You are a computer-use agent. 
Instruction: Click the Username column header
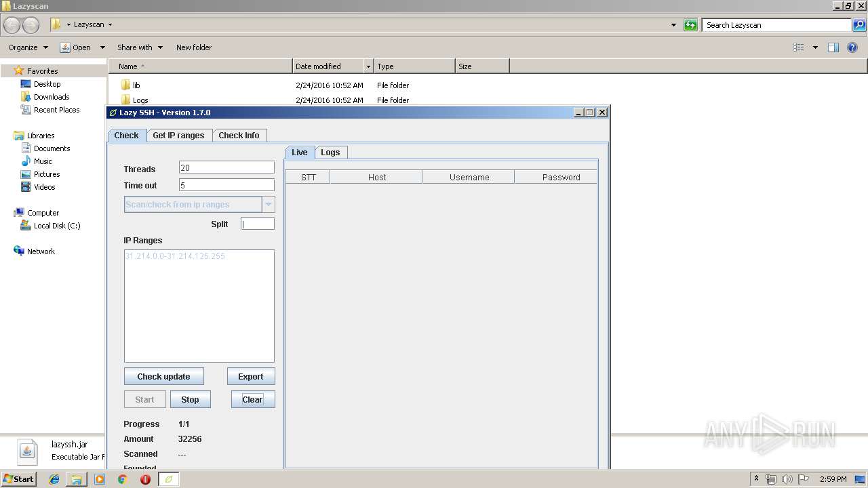[x=469, y=177]
